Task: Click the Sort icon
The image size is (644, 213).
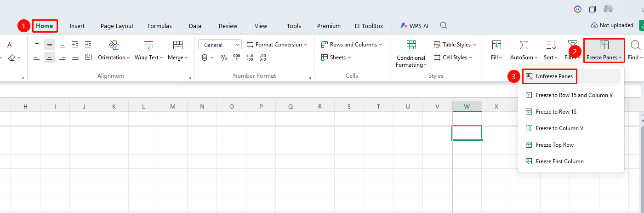Action: [551, 45]
